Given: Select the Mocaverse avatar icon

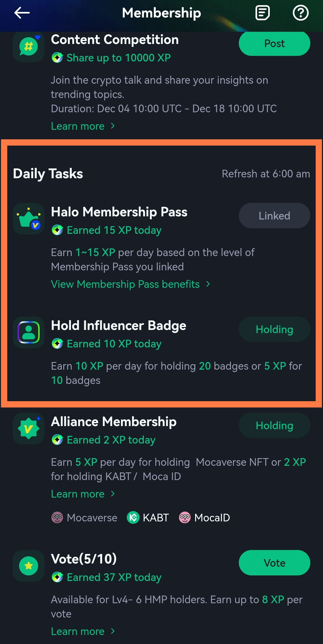Looking at the screenshot, I should [x=57, y=517].
